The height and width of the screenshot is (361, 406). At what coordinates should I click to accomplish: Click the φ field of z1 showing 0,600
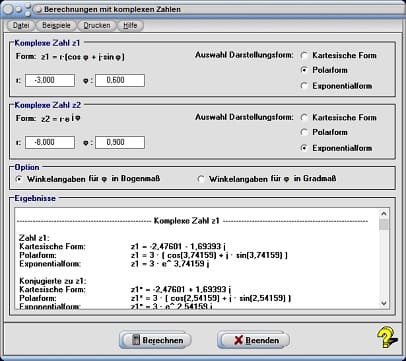(x=120, y=80)
